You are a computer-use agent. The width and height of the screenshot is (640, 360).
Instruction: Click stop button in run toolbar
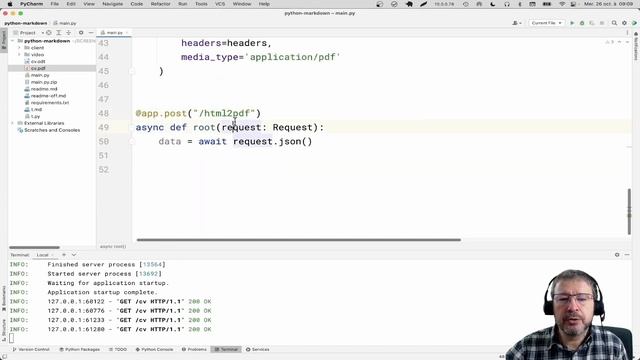pyautogui.click(x=602, y=23)
